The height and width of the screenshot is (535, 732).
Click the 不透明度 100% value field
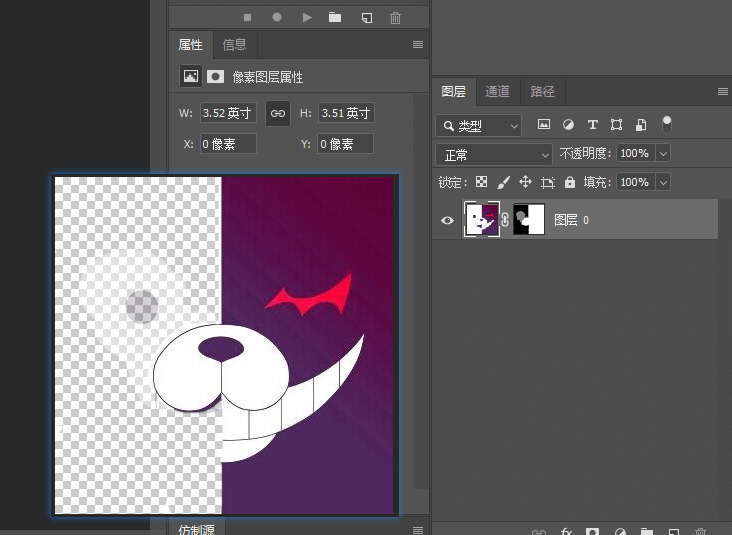636,153
